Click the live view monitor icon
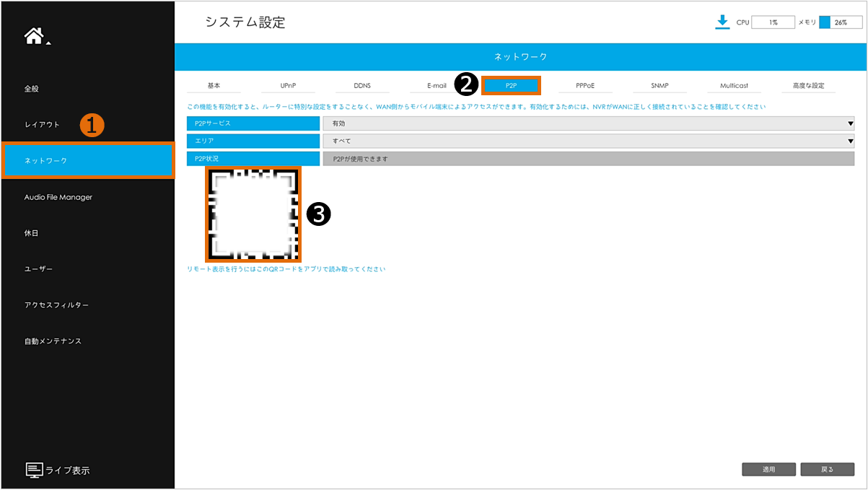The height and width of the screenshot is (490, 868). click(35, 470)
